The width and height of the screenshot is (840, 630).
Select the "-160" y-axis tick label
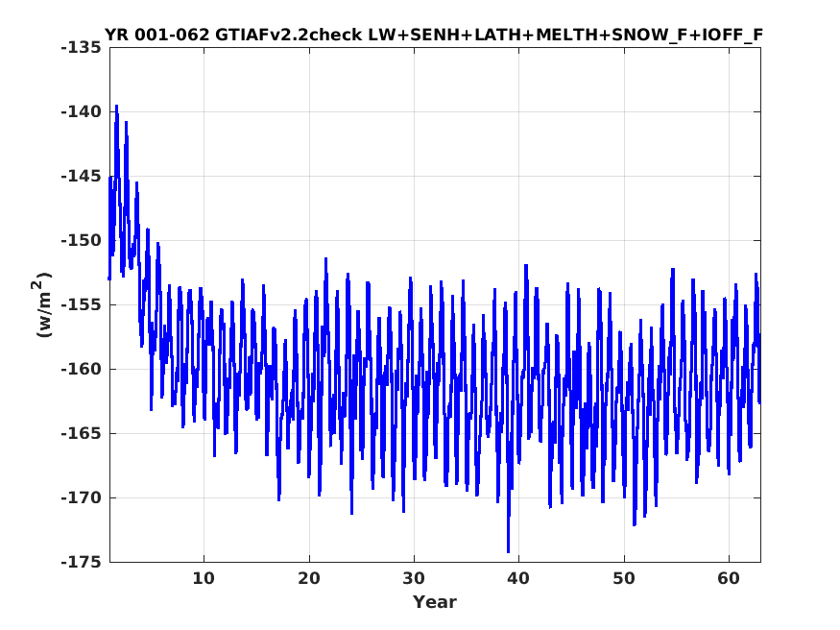(82, 369)
